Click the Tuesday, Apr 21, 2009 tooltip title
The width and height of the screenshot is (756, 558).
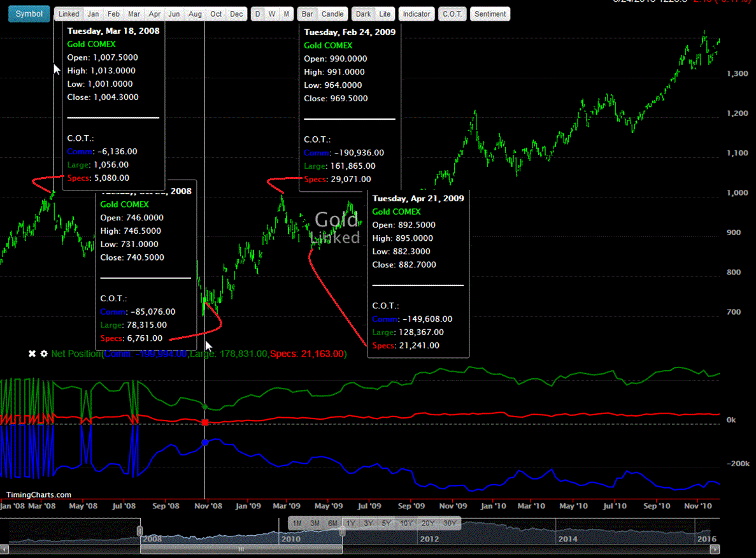418,199
